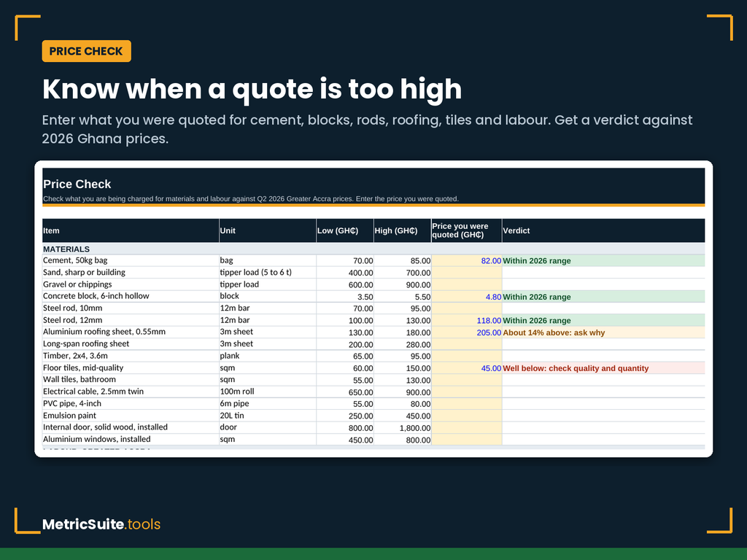The width and height of the screenshot is (747, 560).
Task: Edit quoted price 82.00 for Cement
Action: (x=466, y=260)
